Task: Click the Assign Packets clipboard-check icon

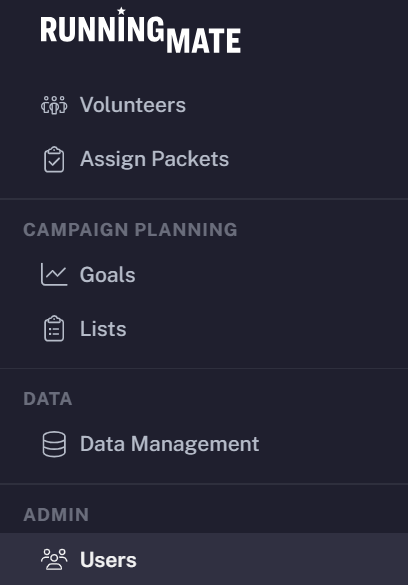Action: click(54, 159)
